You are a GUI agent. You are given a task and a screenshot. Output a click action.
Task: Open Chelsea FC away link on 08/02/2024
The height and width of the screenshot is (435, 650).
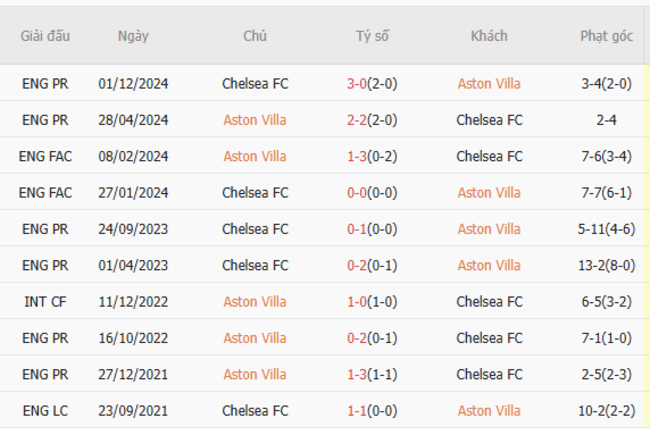point(489,156)
